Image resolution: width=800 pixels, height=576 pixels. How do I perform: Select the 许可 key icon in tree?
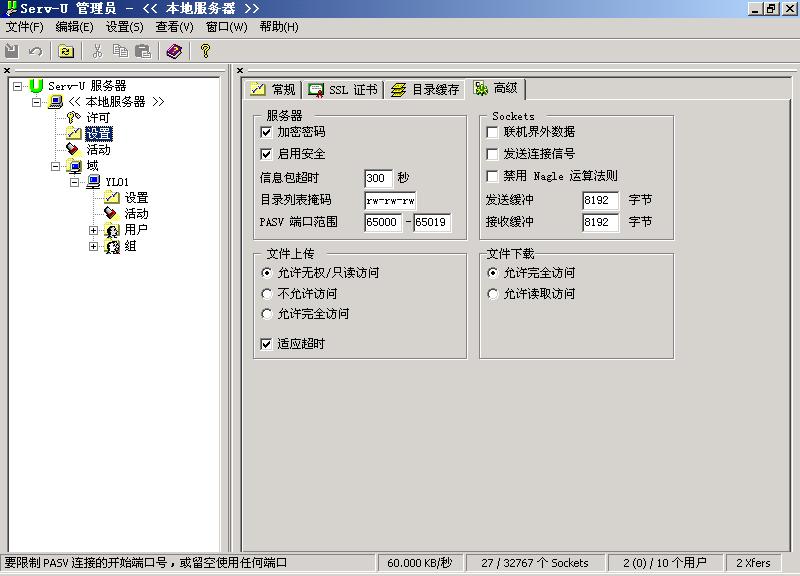click(x=73, y=117)
